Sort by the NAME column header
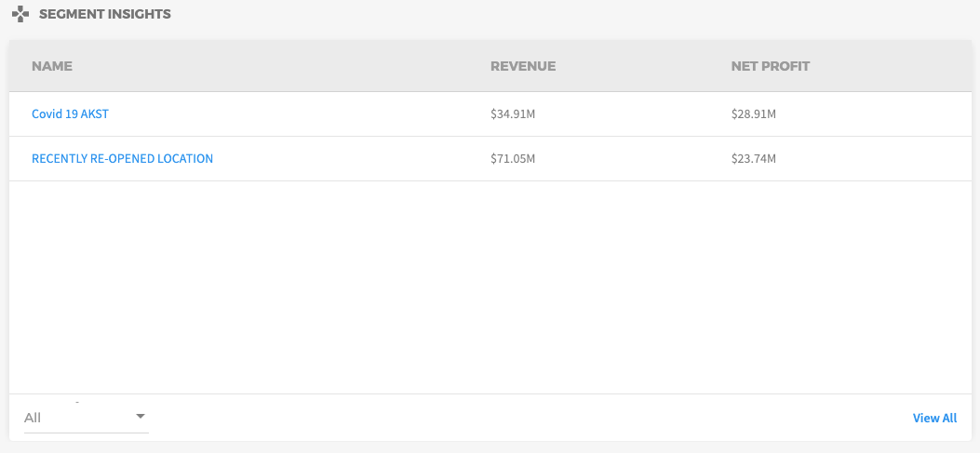The height and width of the screenshot is (453, 980). pos(52,66)
